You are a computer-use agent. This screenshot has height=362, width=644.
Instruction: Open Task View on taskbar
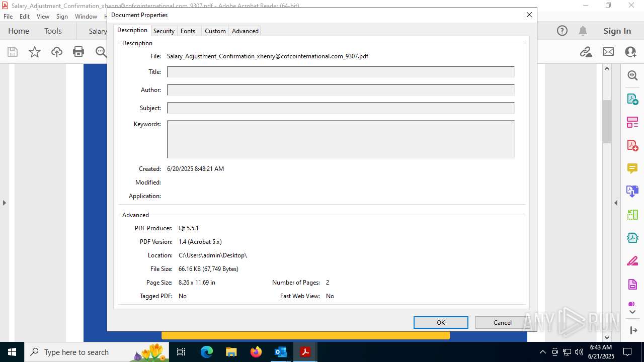tap(182, 352)
